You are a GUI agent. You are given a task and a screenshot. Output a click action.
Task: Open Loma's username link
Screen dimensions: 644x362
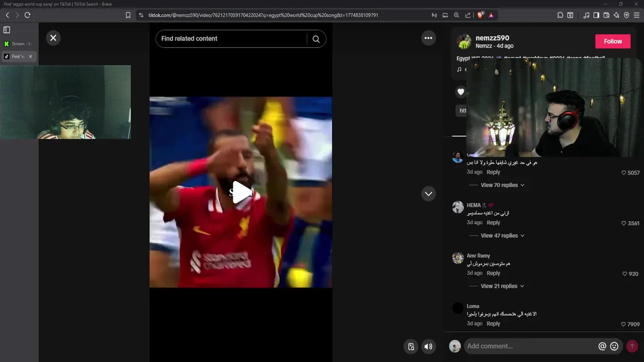[472, 306]
